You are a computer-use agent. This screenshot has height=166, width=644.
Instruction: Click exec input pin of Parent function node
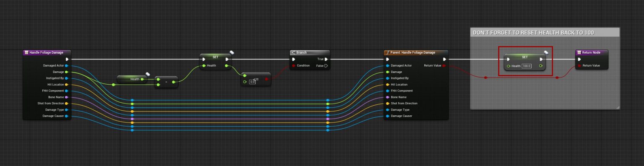387,59
